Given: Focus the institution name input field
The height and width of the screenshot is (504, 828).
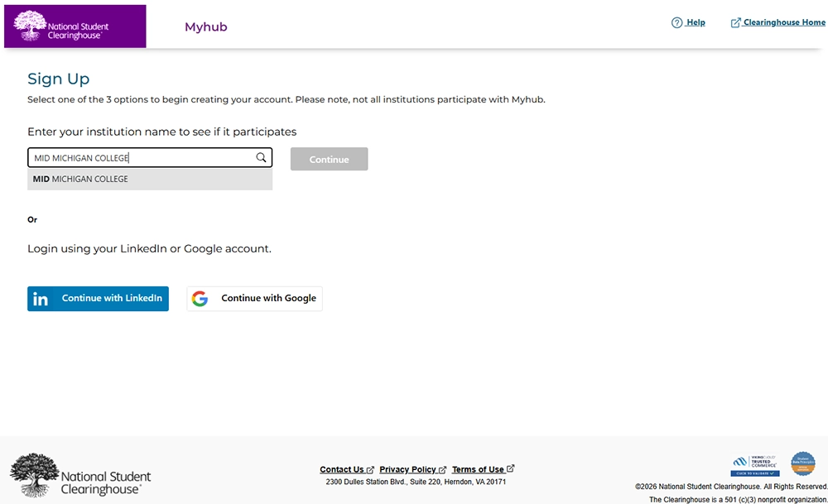Looking at the screenshot, I should coord(150,157).
